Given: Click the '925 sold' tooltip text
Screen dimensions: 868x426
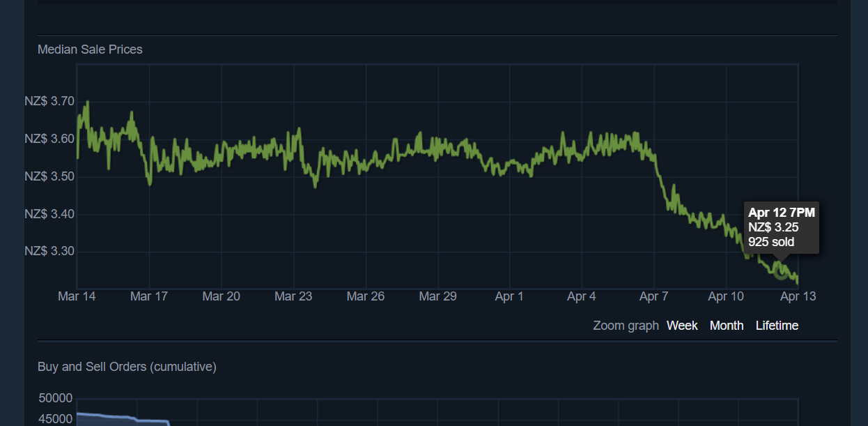Looking at the screenshot, I should coord(771,242).
